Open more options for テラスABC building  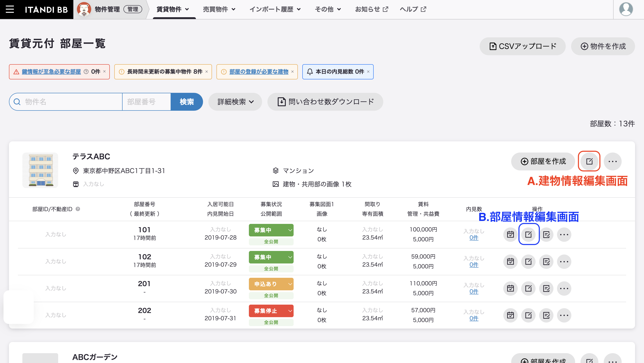612,161
